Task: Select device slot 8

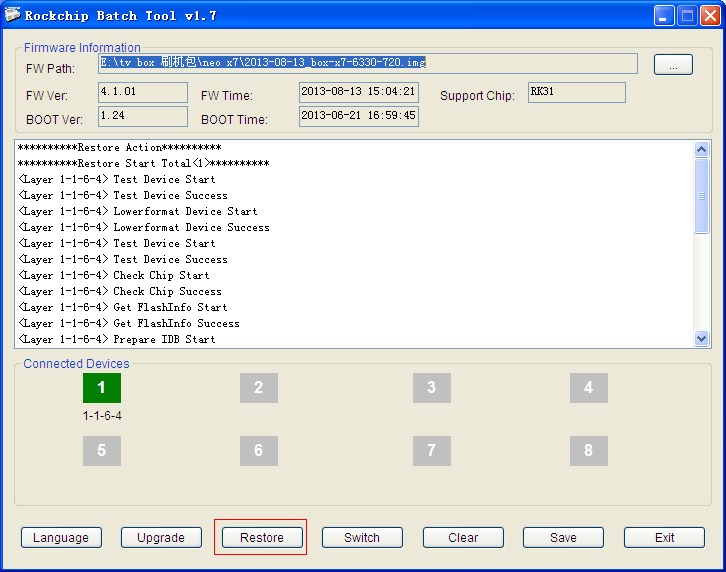Action: pos(588,451)
